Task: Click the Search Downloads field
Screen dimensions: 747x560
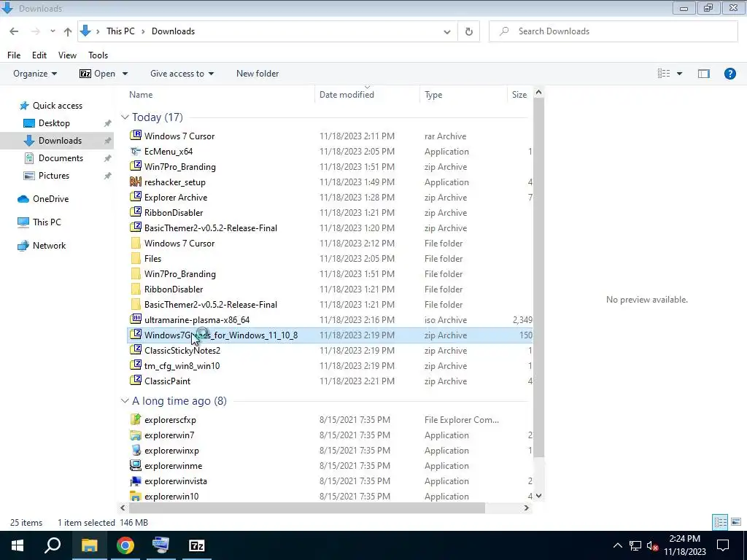Action: coord(614,31)
